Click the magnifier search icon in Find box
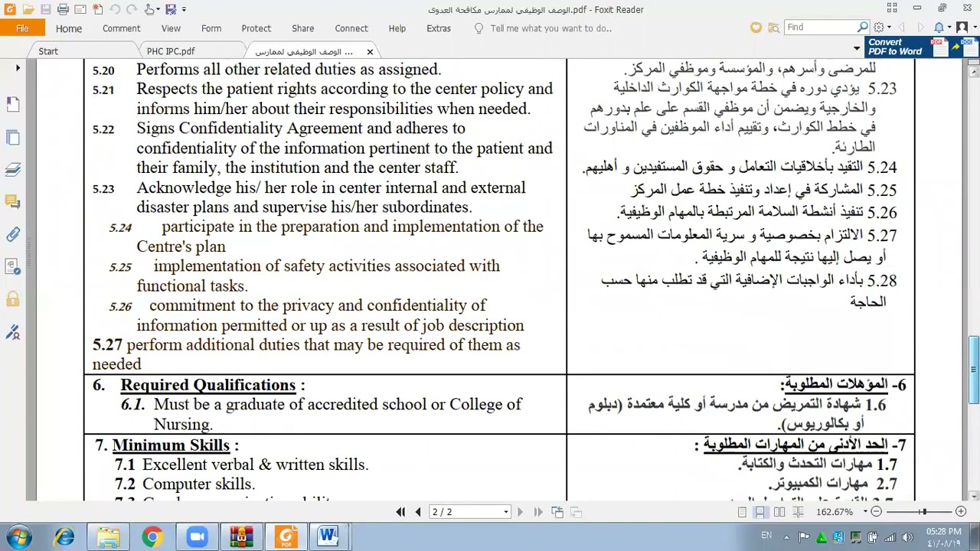 pos(862,28)
